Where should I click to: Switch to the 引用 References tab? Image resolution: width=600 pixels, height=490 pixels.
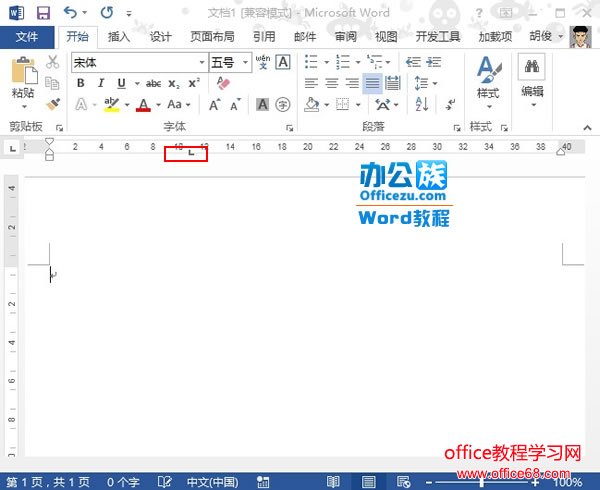point(264,37)
